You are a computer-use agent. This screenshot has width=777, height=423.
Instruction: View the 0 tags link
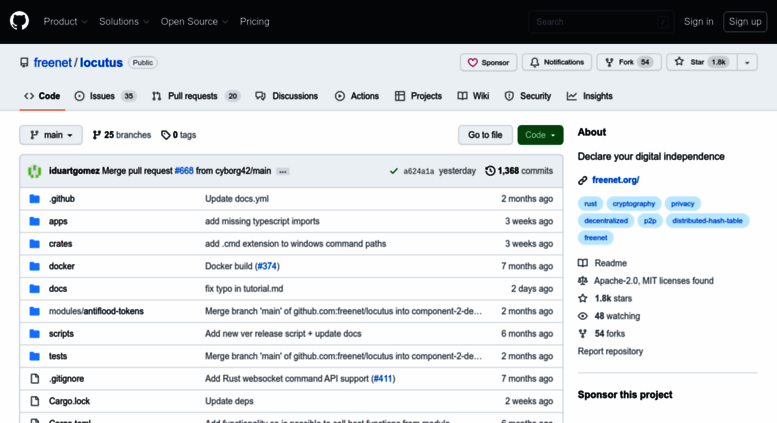click(x=179, y=135)
